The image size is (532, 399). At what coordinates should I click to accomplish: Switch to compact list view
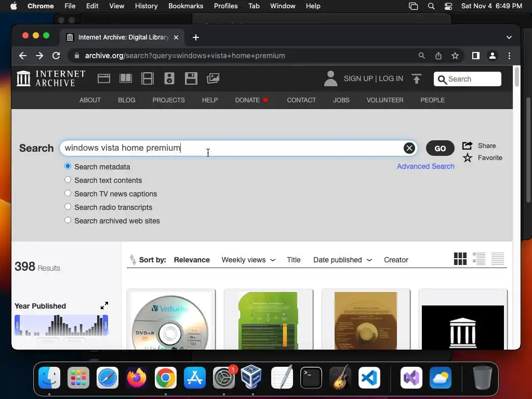(497, 259)
